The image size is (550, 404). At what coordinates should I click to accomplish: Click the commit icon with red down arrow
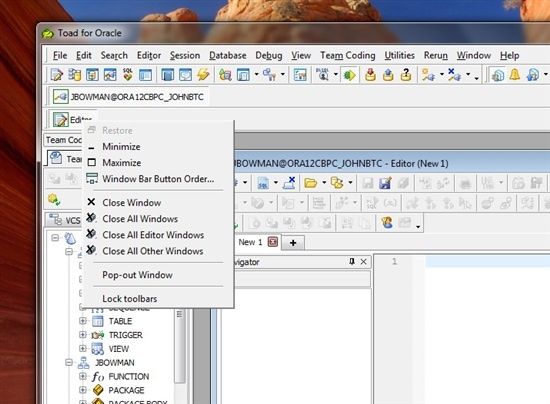point(370,75)
